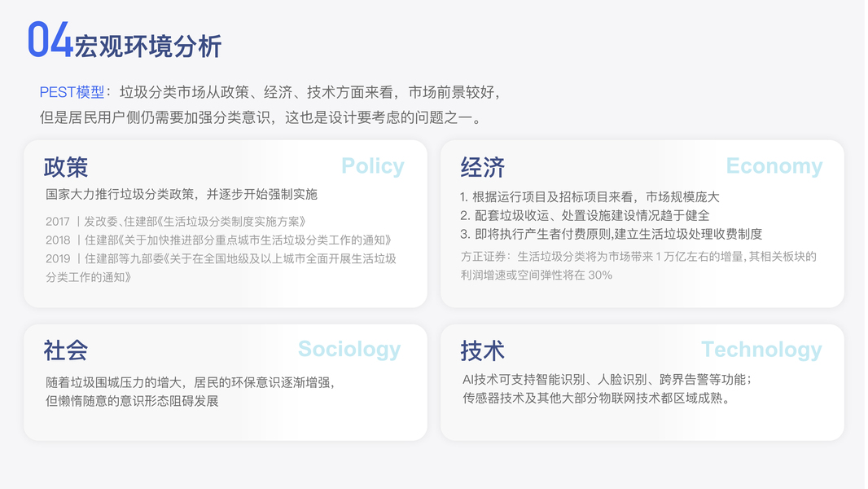Select the 宏观环境分析 slide title
Viewport: 868px width, 489px height.
tap(147, 46)
